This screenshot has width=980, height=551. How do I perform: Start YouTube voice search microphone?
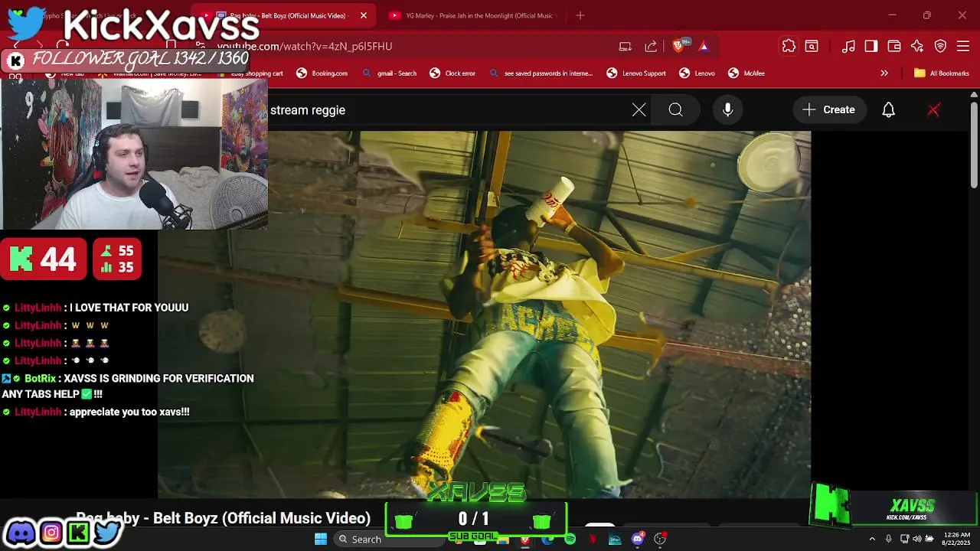click(728, 110)
